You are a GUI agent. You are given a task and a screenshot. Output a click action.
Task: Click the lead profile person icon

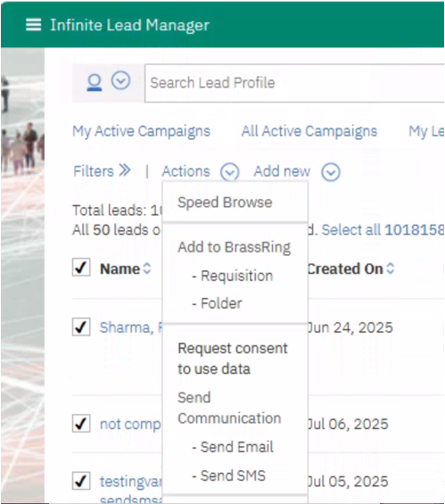pyautogui.click(x=95, y=83)
